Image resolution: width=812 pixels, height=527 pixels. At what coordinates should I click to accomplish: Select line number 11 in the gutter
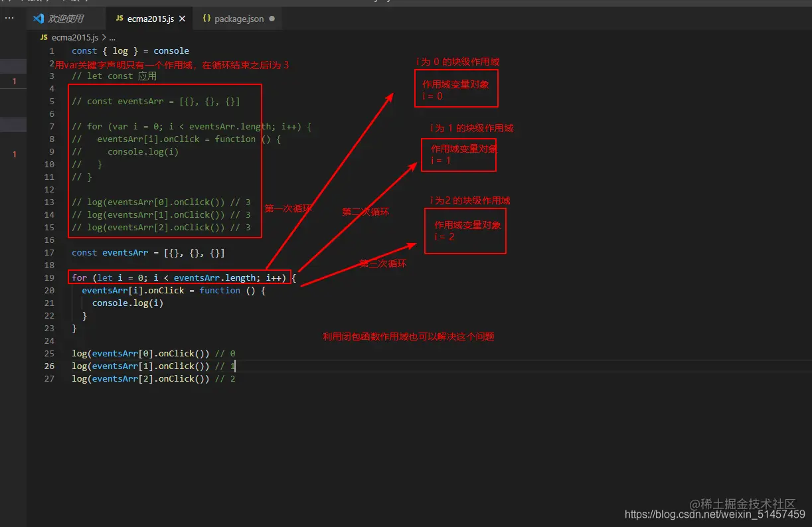49,177
